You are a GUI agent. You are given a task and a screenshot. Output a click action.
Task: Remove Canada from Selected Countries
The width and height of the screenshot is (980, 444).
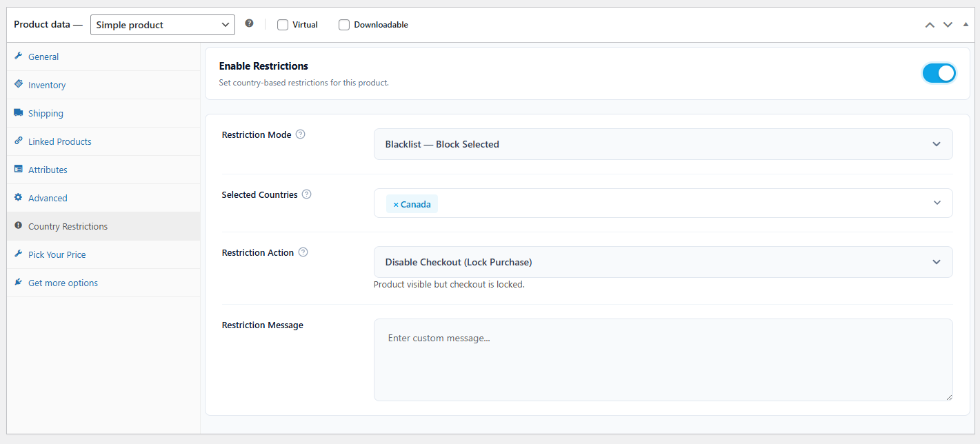pos(395,203)
